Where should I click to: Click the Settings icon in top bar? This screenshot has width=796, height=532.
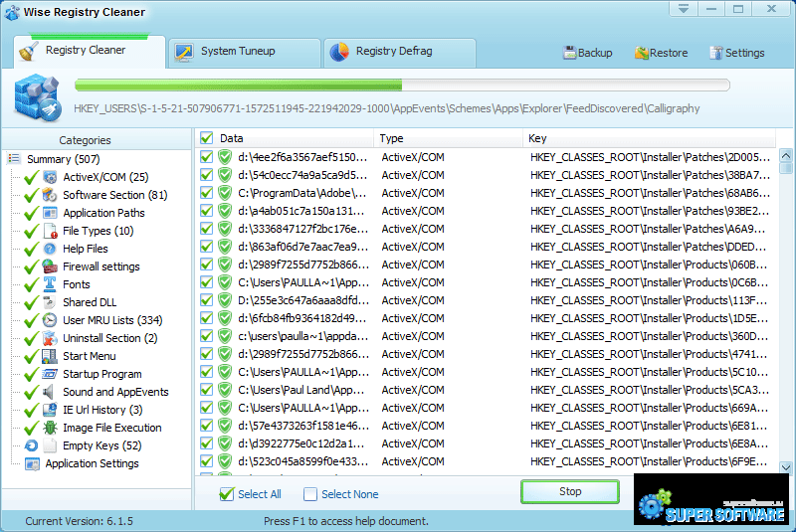coord(715,53)
